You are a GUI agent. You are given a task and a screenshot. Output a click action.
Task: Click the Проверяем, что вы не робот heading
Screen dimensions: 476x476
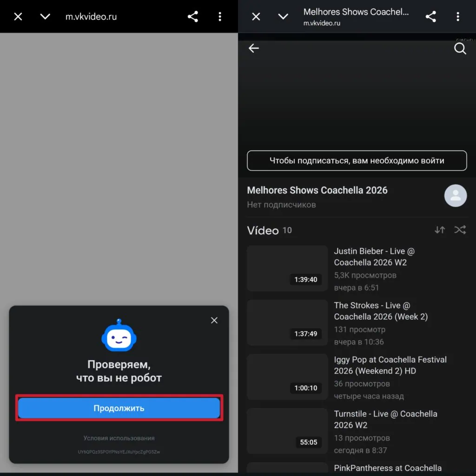point(119,371)
